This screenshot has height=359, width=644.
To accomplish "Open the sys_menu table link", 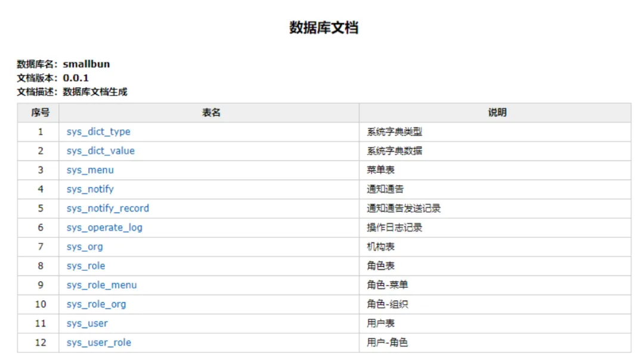I will [x=91, y=170].
